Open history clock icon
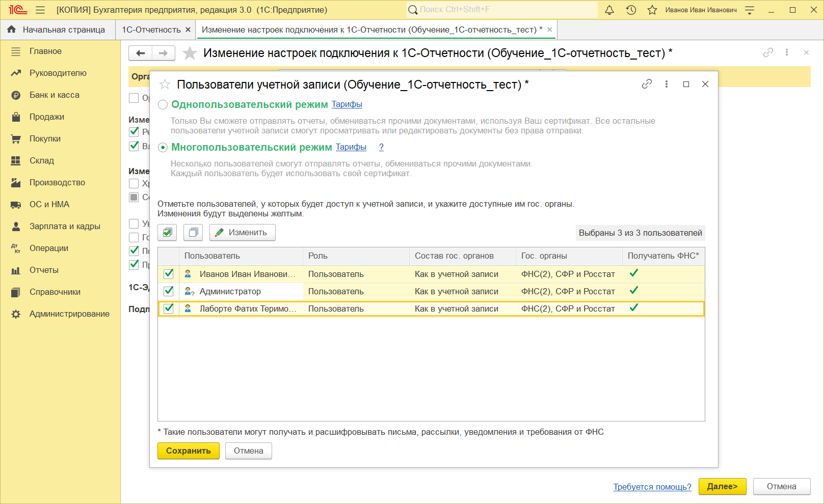Screen dimensions: 824x504 (631, 10)
